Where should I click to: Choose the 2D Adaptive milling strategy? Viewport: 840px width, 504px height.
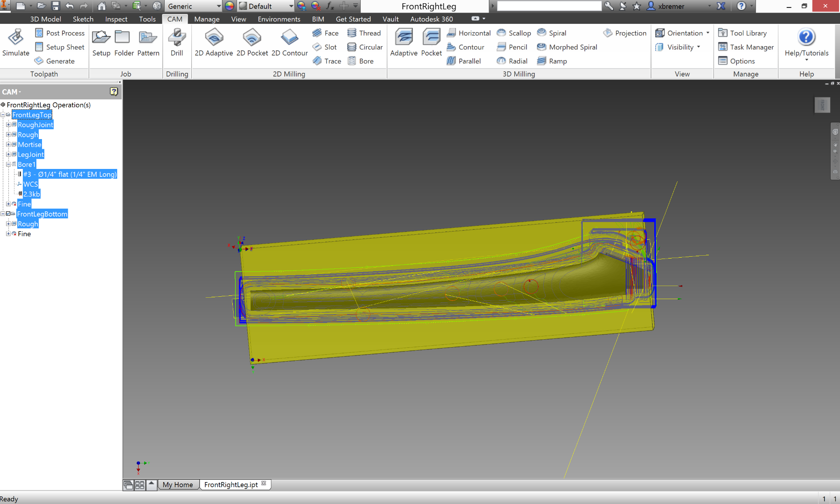coord(214,43)
